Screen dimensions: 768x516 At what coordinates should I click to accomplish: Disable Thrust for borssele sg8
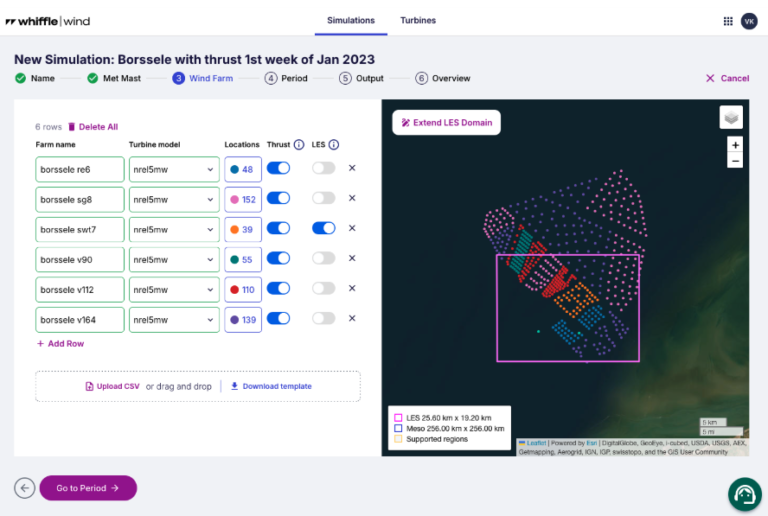(279, 199)
